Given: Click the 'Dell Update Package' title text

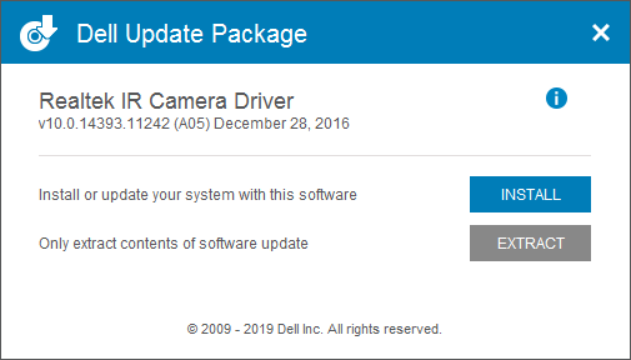Looking at the screenshot, I should [192, 34].
